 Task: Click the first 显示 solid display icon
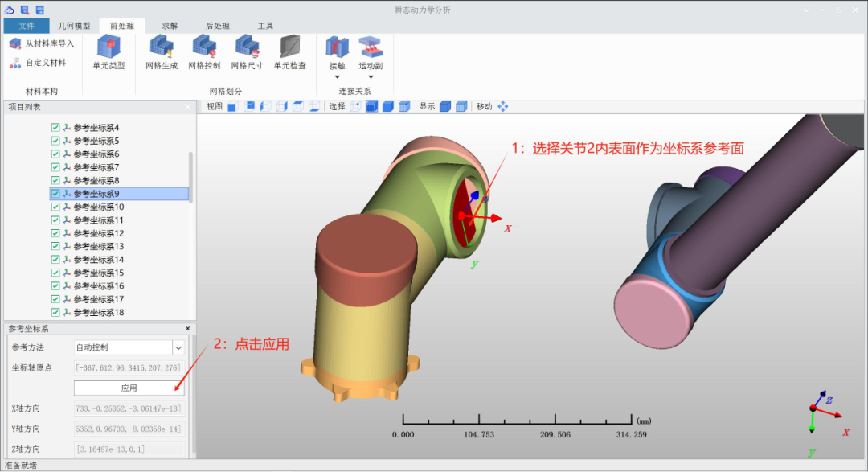(x=445, y=106)
